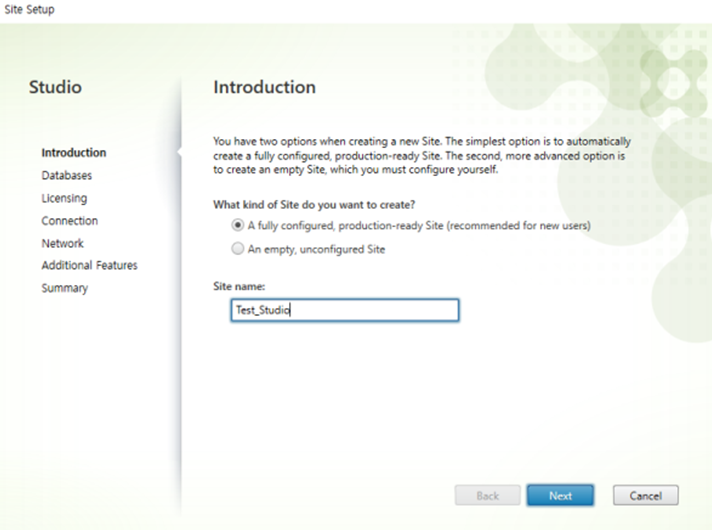Click the Site Setup window title
This screenshot has width=712, height=530.
point(29,10)
